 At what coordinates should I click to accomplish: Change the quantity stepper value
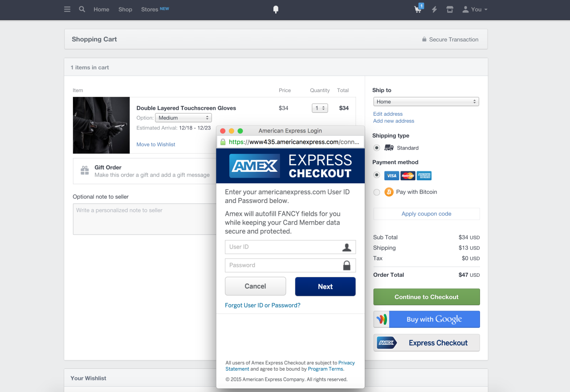320,108
